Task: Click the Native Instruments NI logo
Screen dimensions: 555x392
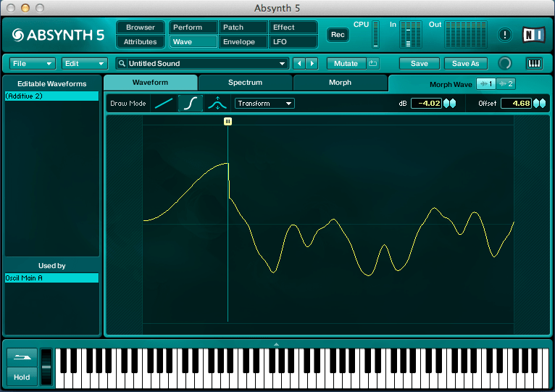Action: 533,35
